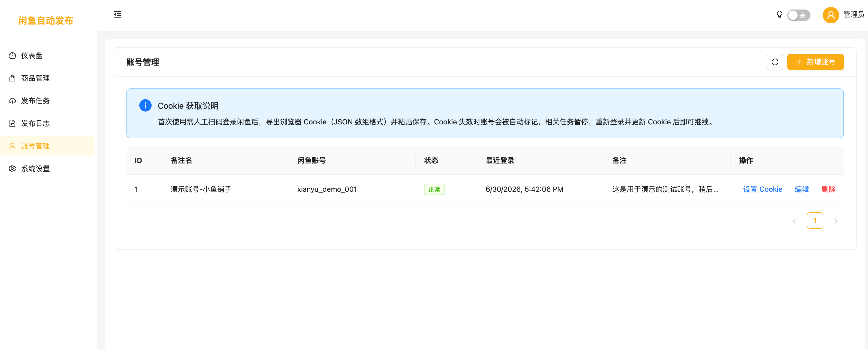Click the green 正常 status tag

click(x=434, y=189)
